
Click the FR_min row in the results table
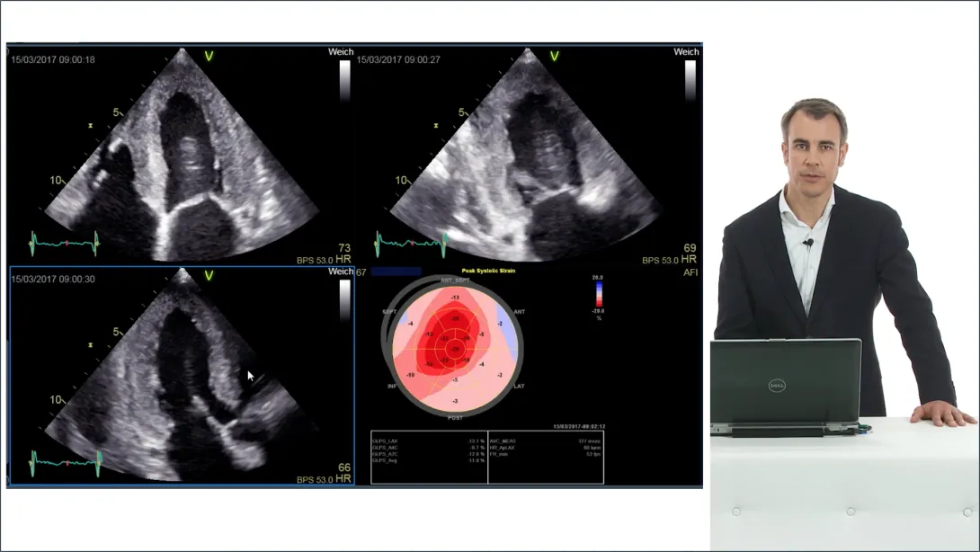pyautogui.click(x=546, y=454)
